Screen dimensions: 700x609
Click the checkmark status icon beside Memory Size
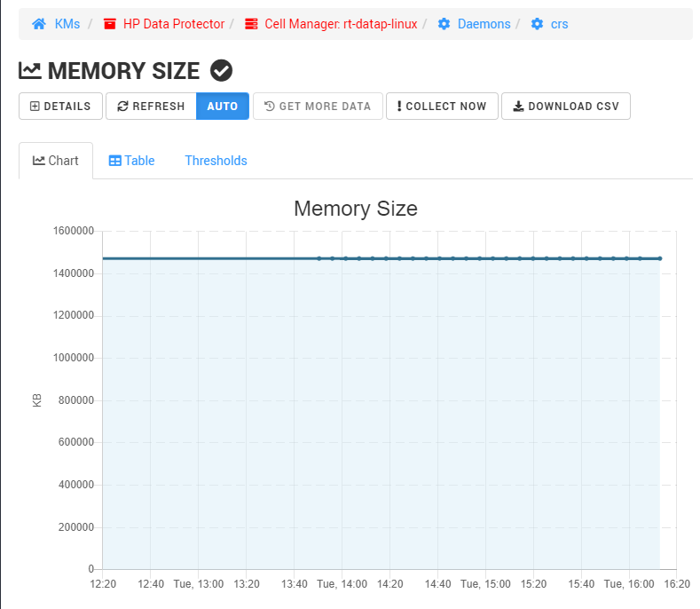click(221, 70)
